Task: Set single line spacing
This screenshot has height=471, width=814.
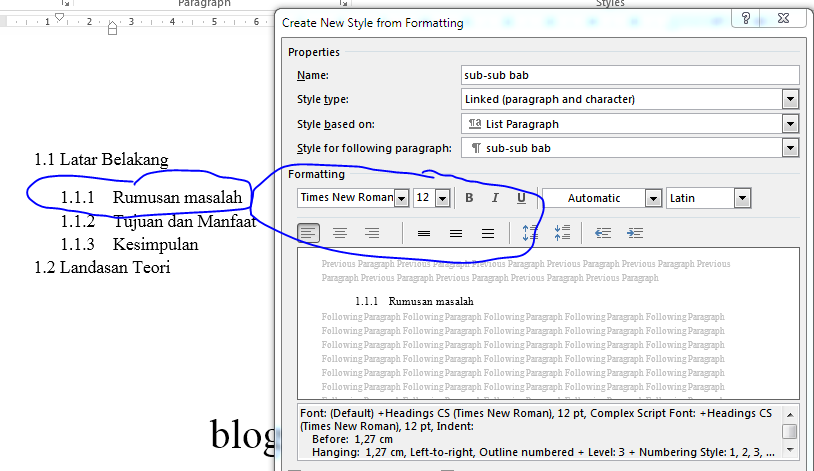Action: (424, 233)
